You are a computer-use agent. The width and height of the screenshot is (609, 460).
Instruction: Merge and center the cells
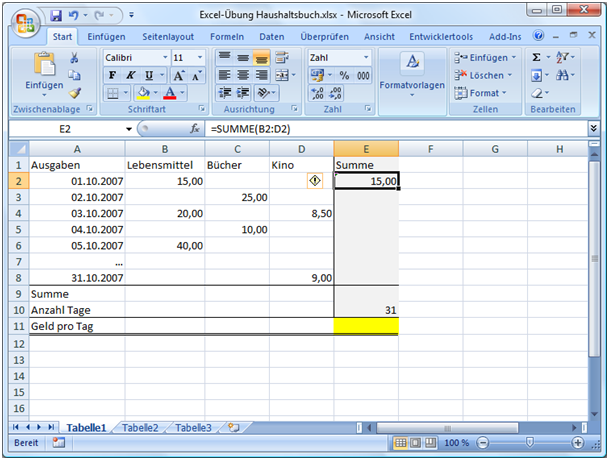(x=282, y=75)
